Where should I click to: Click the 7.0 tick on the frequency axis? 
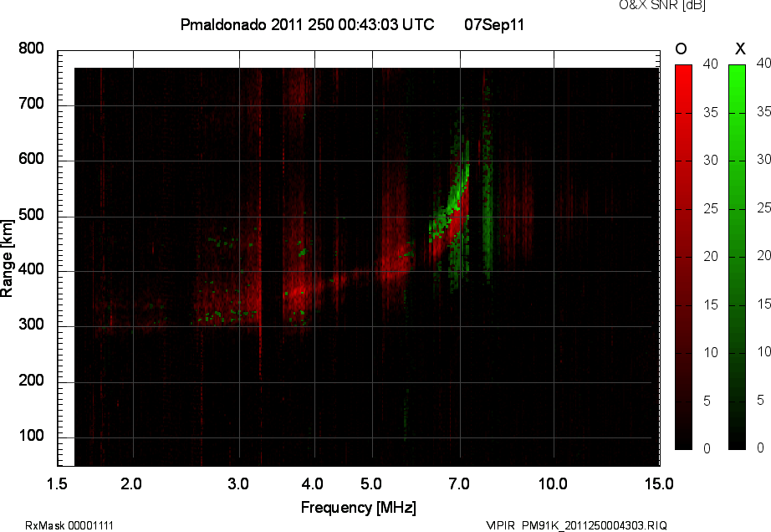point(459,484)
